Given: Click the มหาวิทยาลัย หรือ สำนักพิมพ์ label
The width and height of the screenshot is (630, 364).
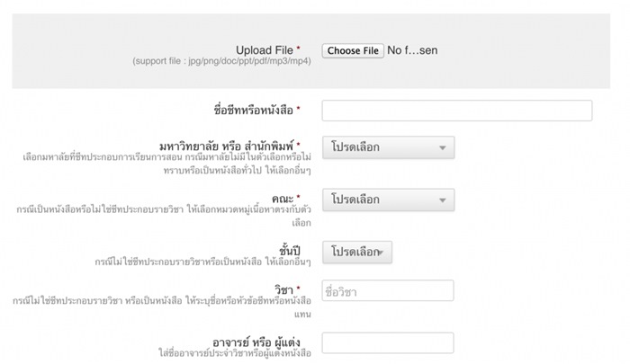Looking at the screenshot, I should (227, 146).
